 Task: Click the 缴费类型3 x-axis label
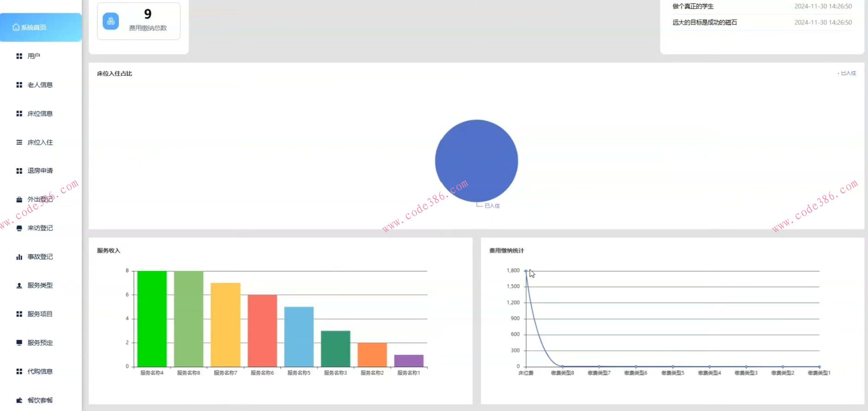click(x=746, y=373)
